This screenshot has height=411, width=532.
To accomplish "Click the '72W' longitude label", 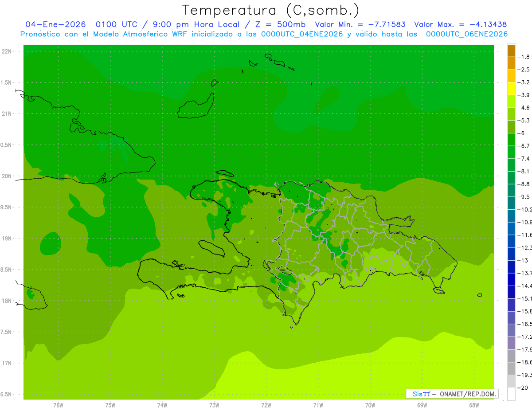I will click(x=266, y=405).
